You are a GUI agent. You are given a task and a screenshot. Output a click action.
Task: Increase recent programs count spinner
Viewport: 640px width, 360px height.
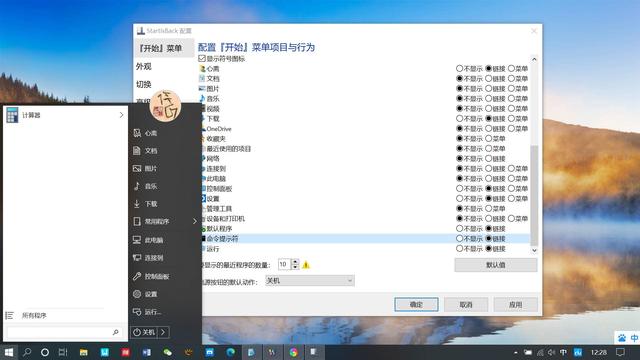point(295,262)
